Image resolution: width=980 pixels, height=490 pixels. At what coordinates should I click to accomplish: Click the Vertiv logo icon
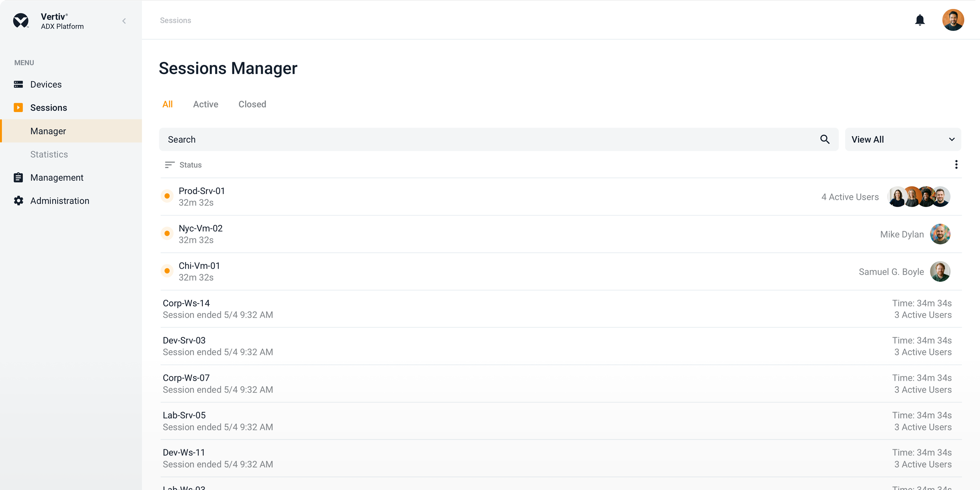(20, 20)
